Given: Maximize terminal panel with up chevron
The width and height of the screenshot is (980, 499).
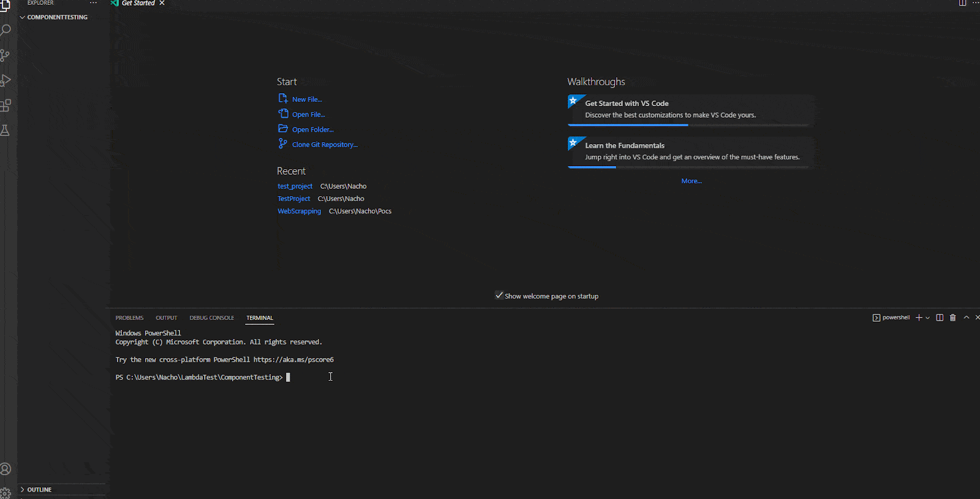Looking at the screenshot, I should pyautogui.click(x=967, y=318).
